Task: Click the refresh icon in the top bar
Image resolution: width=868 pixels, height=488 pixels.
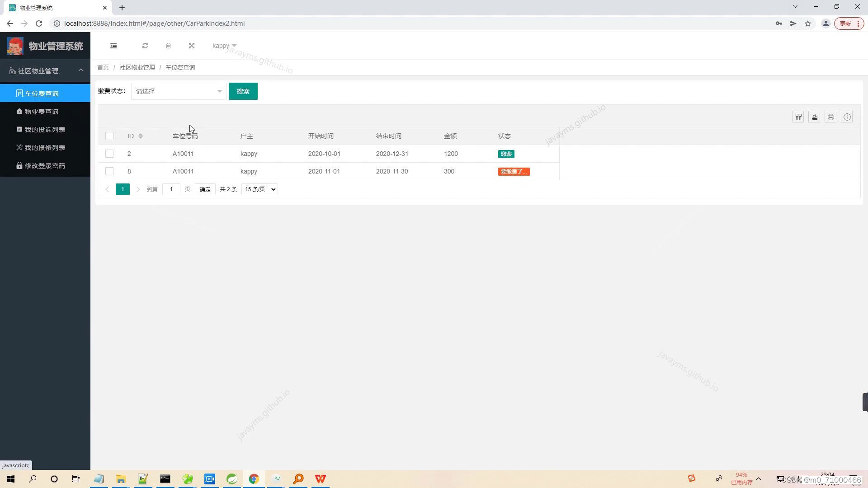Action: pyautogui.click(x=145, y=46)
